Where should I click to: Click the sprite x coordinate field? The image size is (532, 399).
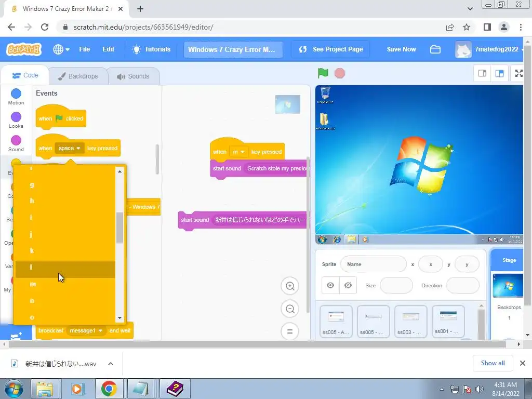click(x=431, y=264)
